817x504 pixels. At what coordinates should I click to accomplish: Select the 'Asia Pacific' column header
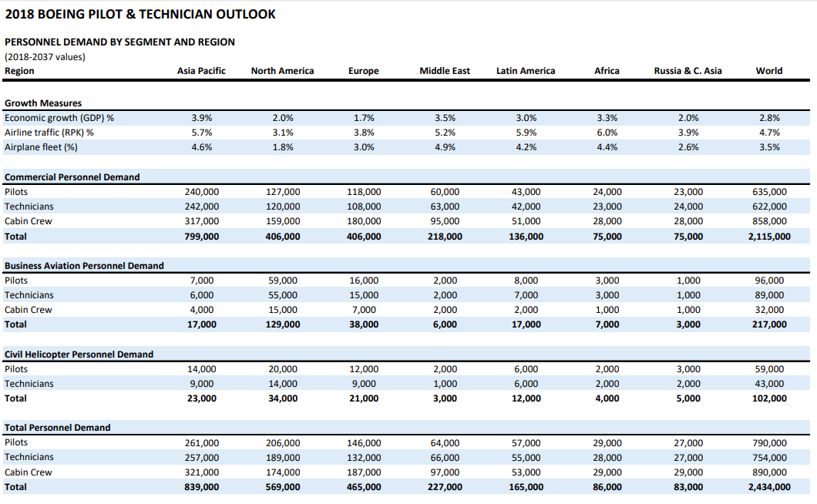tap(201, 71)
